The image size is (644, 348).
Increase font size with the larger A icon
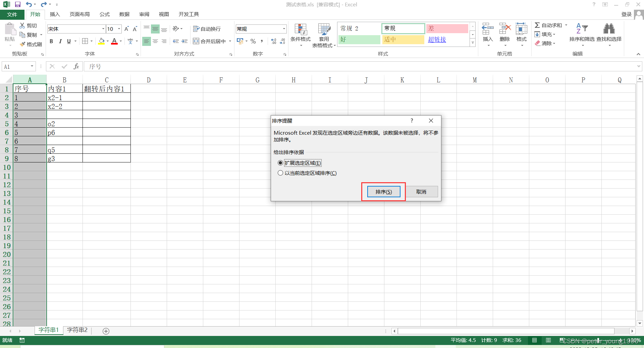coord(126,29)
